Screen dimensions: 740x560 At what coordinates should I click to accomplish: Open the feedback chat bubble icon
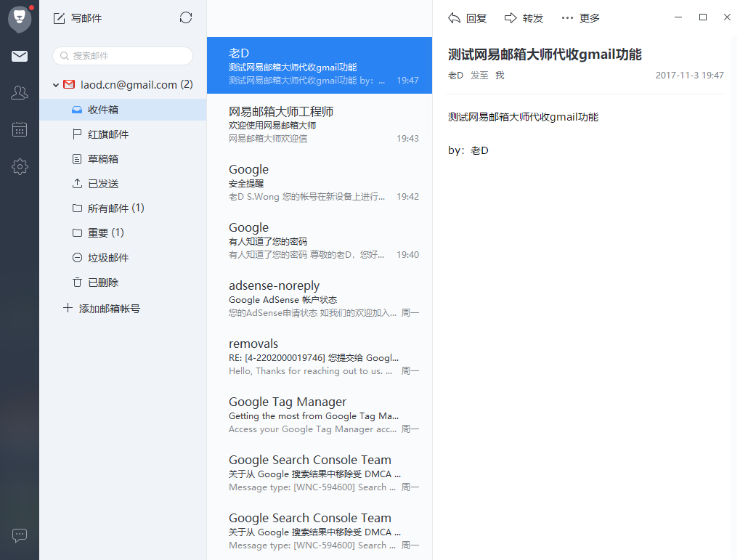click(20, 535)
